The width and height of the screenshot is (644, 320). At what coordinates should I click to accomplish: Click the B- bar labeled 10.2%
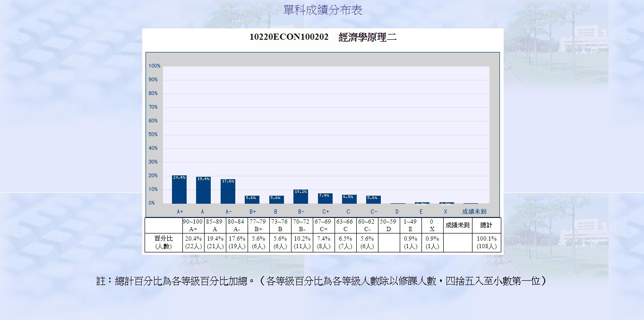point(301,197)
